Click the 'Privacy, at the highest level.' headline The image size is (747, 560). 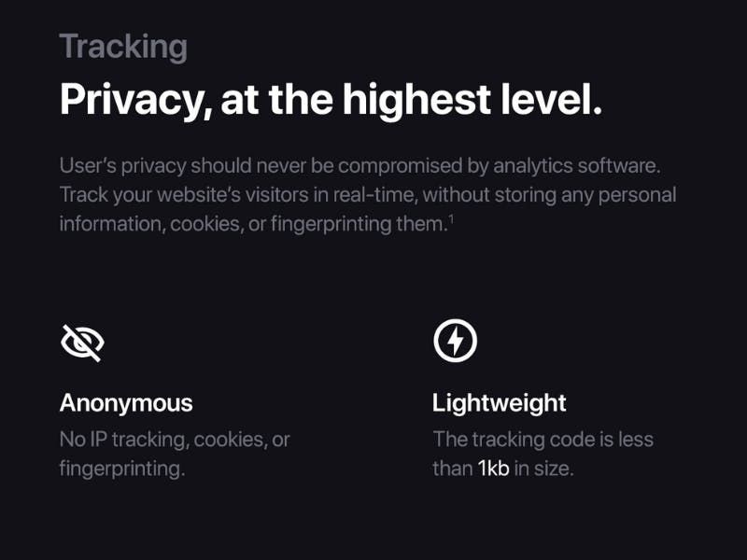(331, 101)
